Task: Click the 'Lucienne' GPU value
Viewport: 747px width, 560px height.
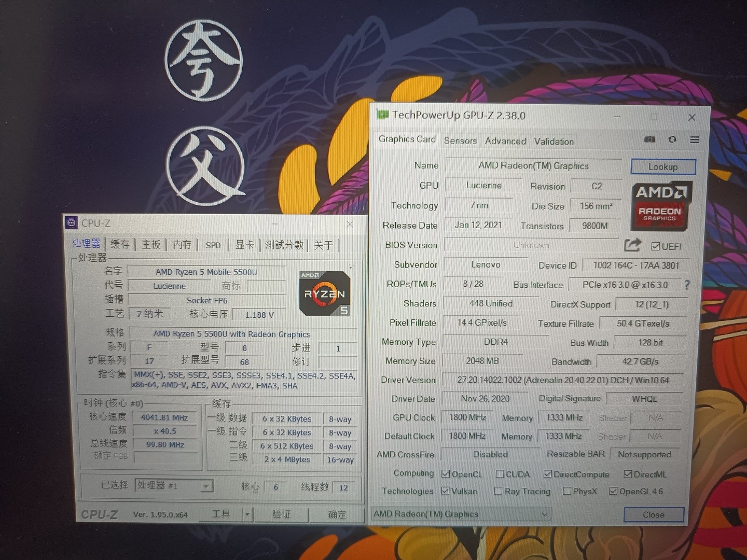Action: (x=483, y=186)
